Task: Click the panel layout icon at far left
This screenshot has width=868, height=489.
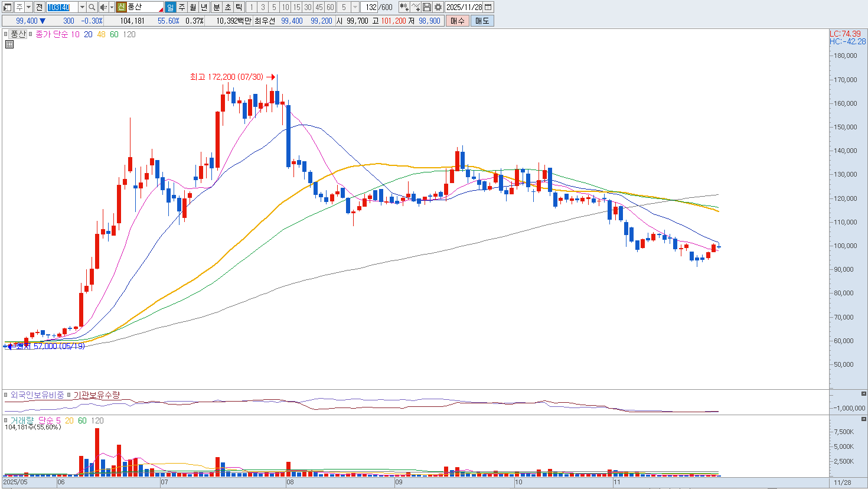Action: pyautogui.click(x=8, y=7)
